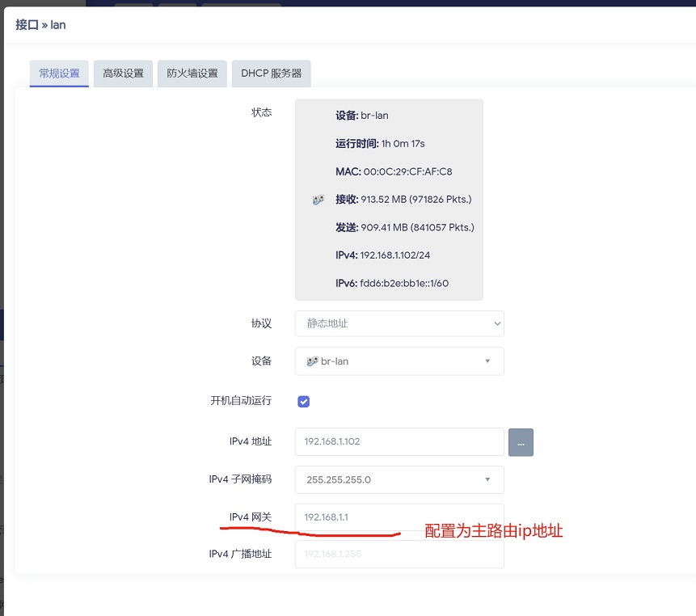
Task: Click the IPv4 网关 input field
Action: coord(399,517)
